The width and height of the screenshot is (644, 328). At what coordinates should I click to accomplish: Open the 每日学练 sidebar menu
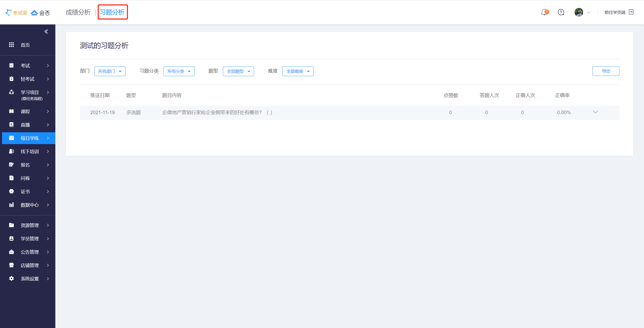pyautogui.click(x=30, y=138)
